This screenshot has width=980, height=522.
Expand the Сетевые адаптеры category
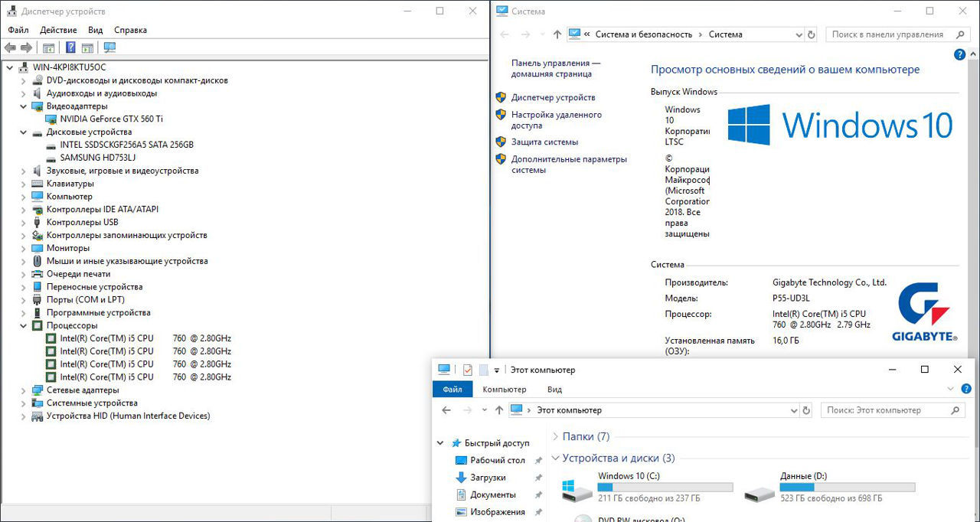(x=23, y=390)
